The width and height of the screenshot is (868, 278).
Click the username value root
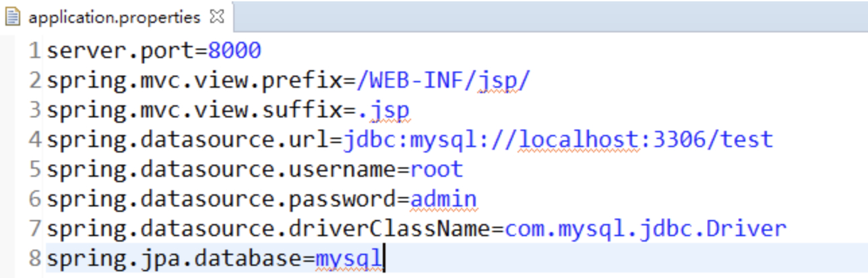[x=437, y=170]
